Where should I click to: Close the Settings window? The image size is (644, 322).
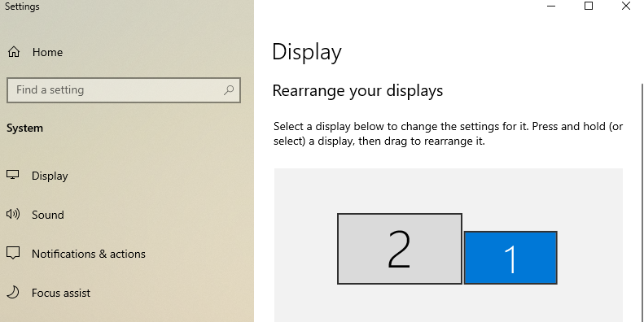point(626,6)
